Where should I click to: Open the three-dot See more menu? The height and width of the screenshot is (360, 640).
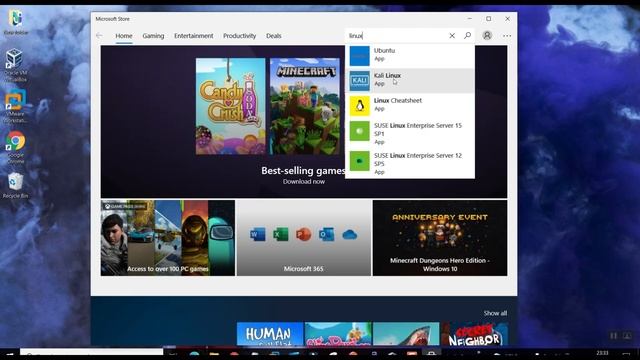(x=507, y=36)
